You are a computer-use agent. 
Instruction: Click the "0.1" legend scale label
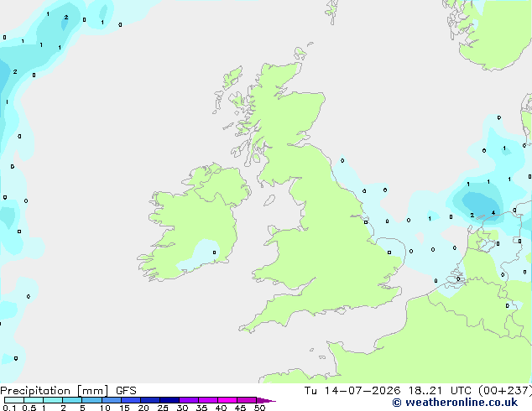click(9, 408)
